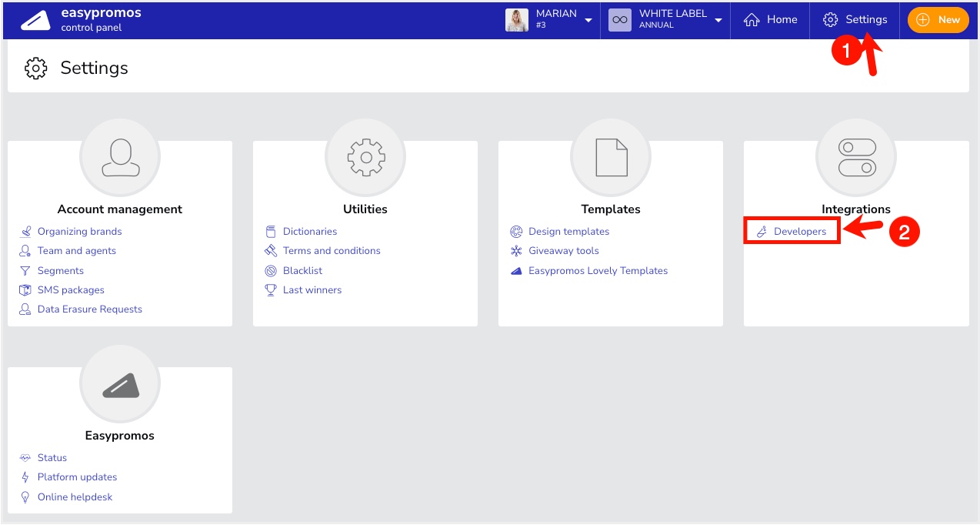Click the Online helpdesk lightbulb icon
This screenshot has height=525, width=980.
tap(25, 497)
